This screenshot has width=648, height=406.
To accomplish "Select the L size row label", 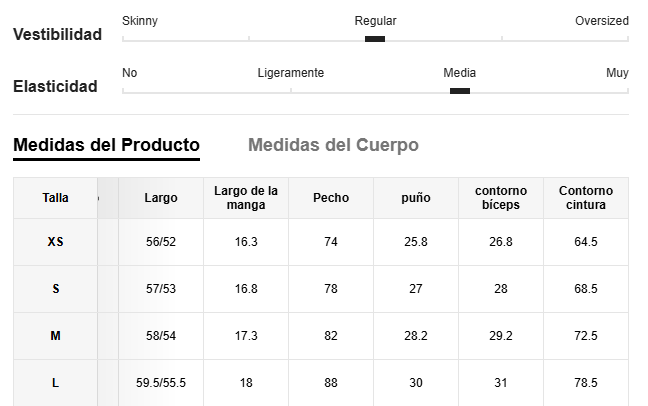I will pyautogui.click(x=55, y=383).
